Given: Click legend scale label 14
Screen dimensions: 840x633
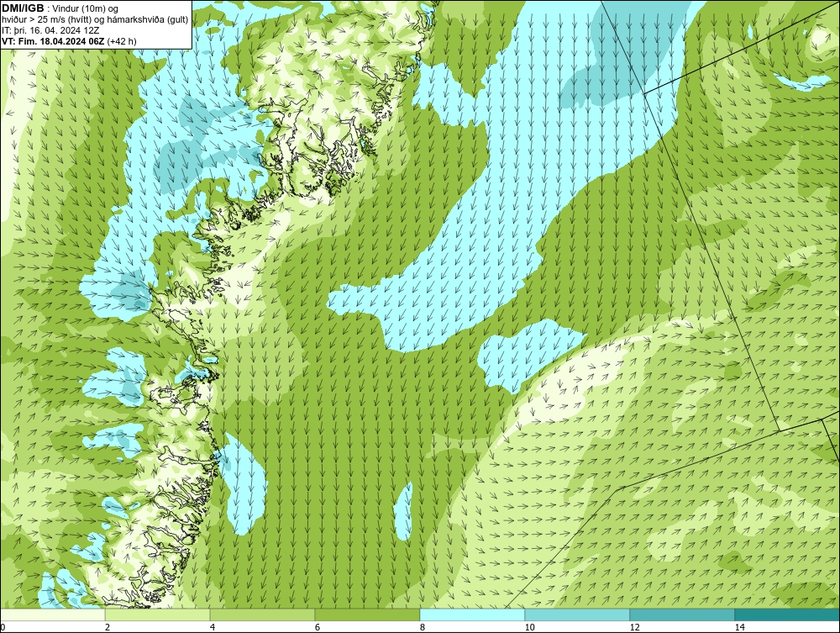Looking at the screenshot, I should [739, 628].
